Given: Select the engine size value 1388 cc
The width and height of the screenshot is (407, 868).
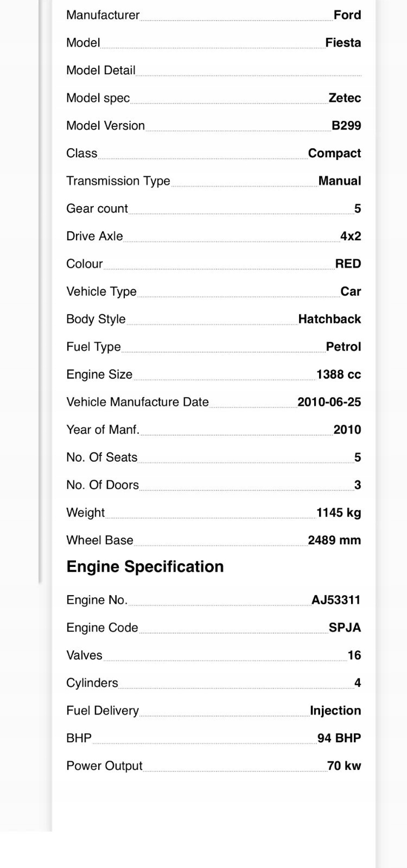Looking at the screenshot, I should click(339, 375).
